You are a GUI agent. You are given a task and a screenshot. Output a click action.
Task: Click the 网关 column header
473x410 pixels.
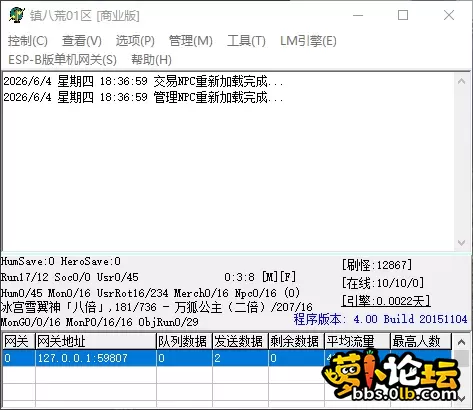pyautogui.click(x=19, y=341)
